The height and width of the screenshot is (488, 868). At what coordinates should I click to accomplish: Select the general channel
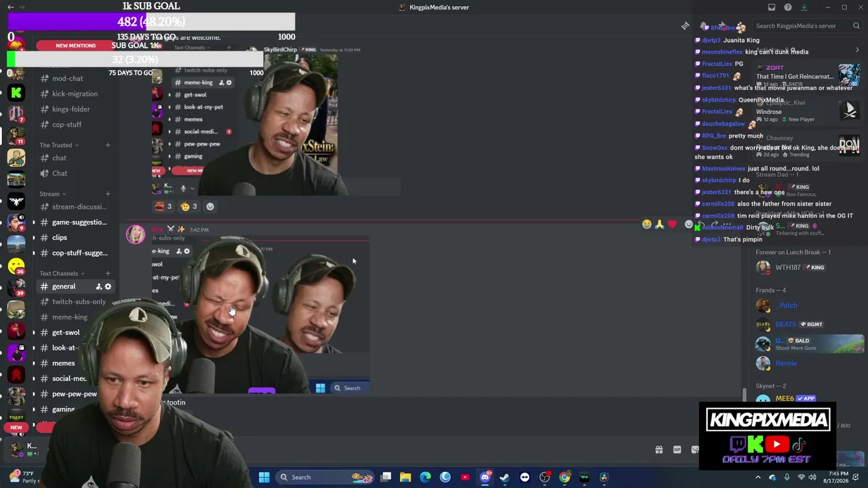tap(75, 287)
